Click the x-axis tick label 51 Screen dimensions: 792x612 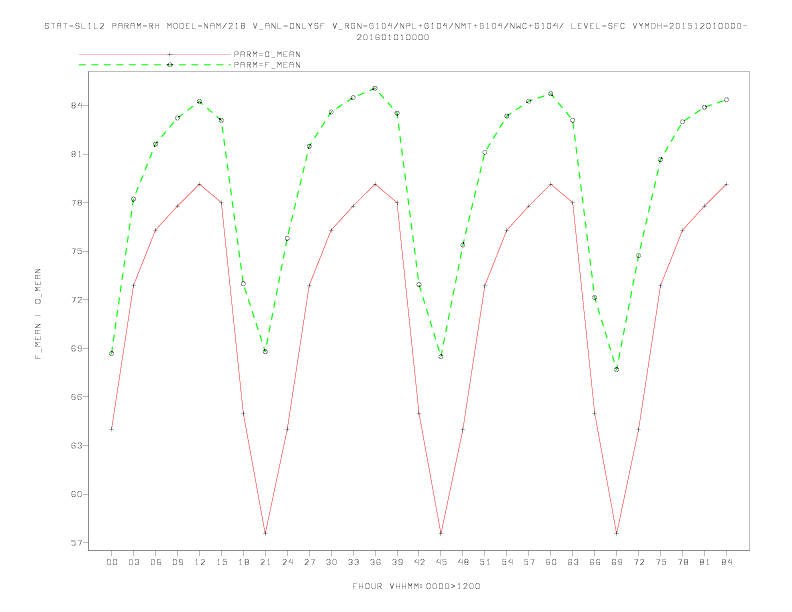coord(485,562)
